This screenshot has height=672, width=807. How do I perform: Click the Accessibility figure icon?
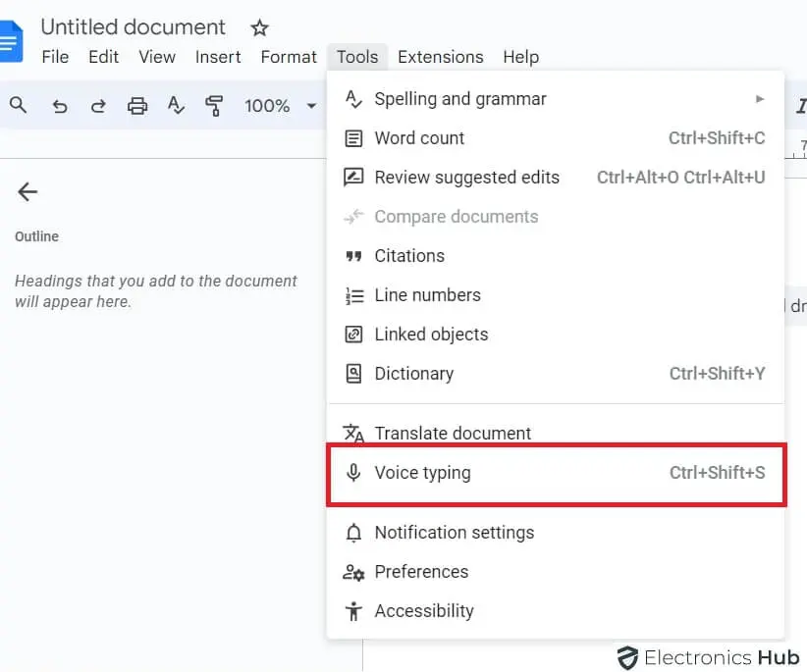click(x=353, y=611)
